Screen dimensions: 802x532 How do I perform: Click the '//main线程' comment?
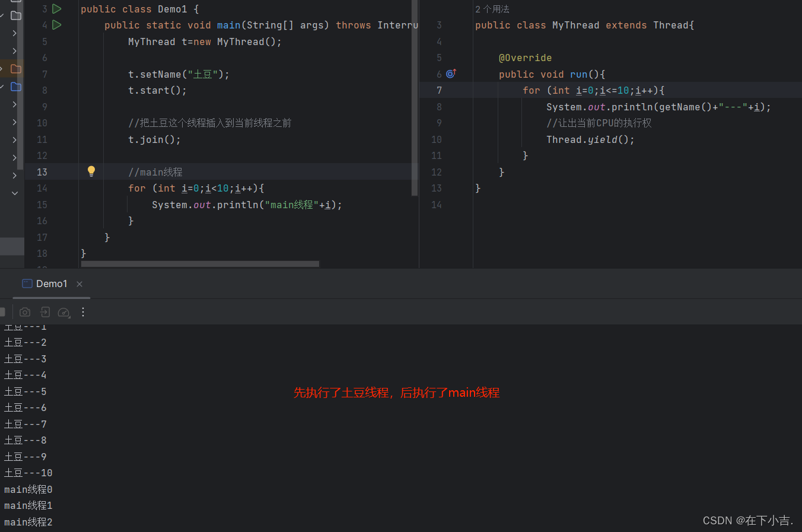click(x=155, y=172)
